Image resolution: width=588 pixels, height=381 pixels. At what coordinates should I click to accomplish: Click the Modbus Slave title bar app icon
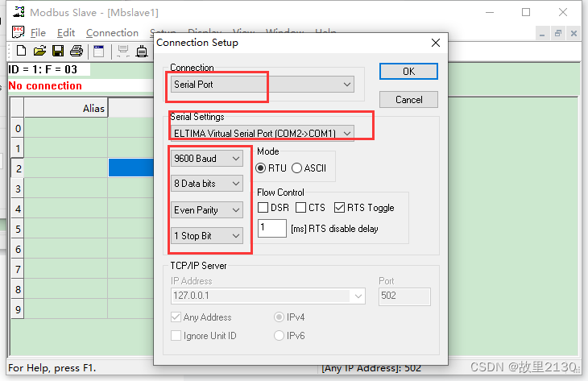click(19, 12)
